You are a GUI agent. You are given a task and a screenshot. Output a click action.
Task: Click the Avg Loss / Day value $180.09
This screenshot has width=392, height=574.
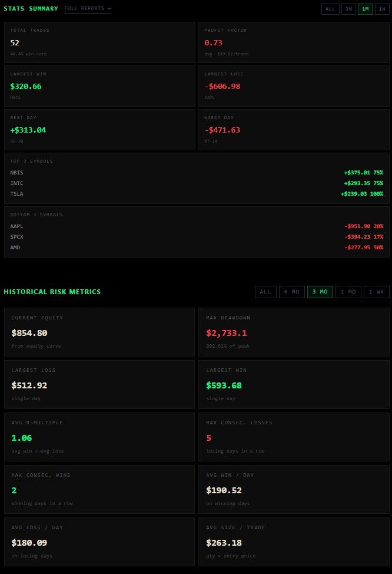(x=29, y=543)
